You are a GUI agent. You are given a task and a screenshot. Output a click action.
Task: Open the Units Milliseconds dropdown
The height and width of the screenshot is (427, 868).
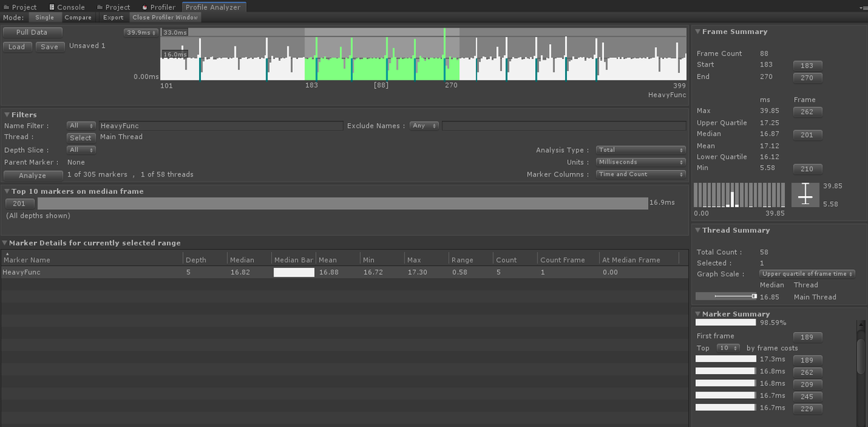[640, 162]
